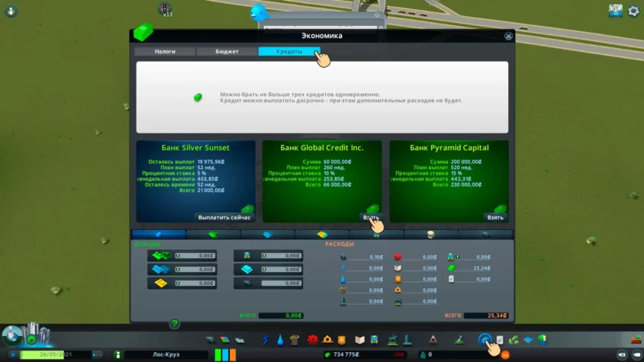
Task: Click the far bottom-right camera icon
Action: click(x=636, y=354)
